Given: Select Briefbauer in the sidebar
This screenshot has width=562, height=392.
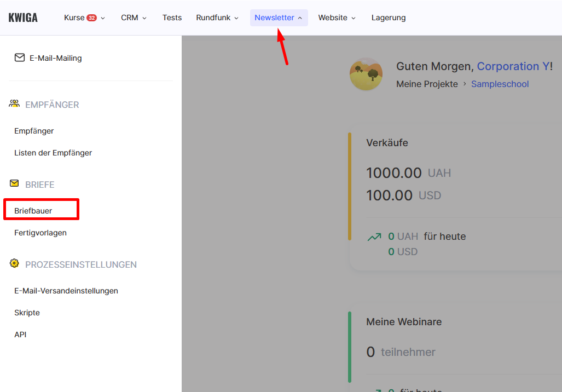Looking at the screenshot, I should (x=33, y=210).
